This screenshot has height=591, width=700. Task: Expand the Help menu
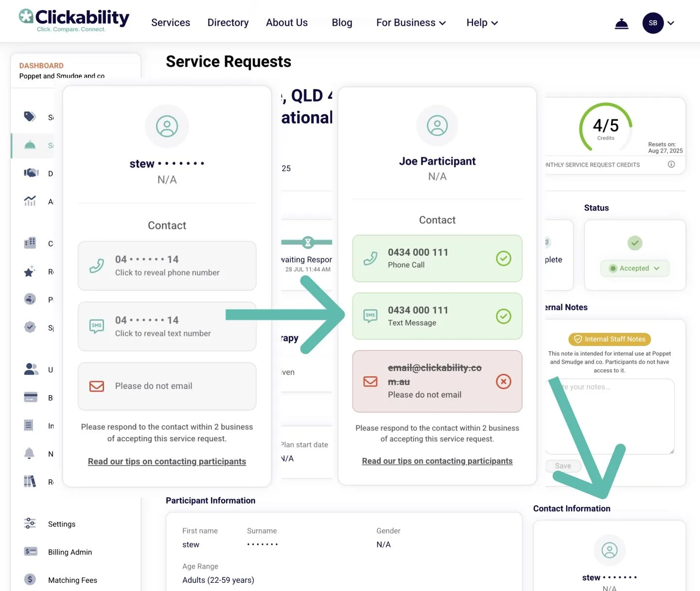(482, 23)
